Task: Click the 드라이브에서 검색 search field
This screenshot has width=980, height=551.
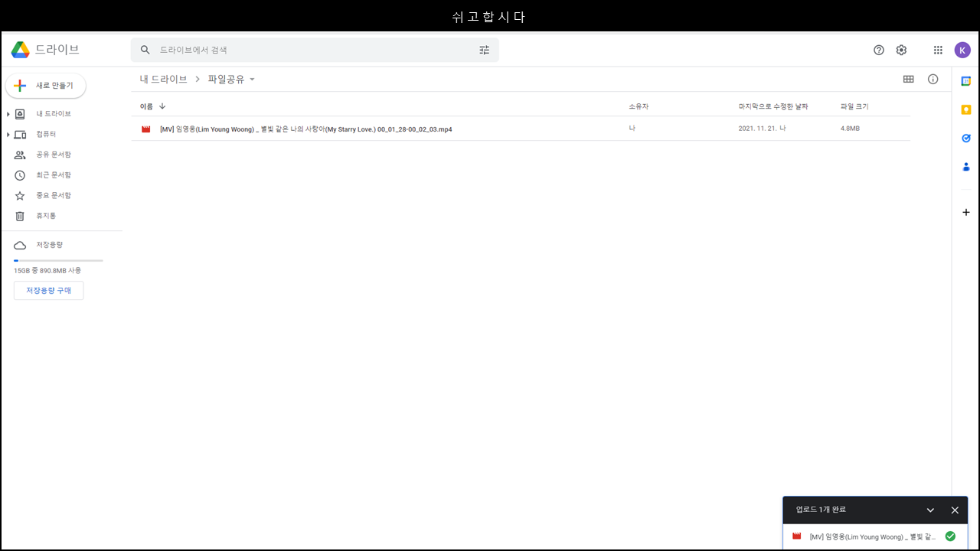Action: click(314, 50)
